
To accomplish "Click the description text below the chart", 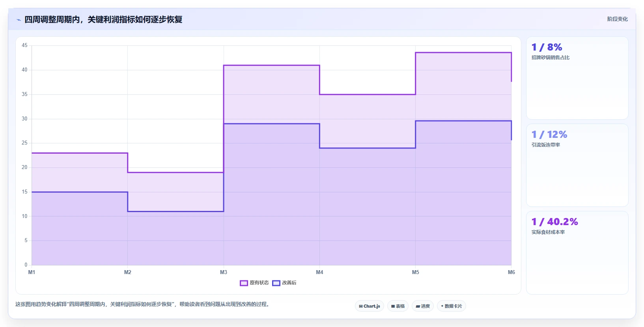I will [143, 304].
